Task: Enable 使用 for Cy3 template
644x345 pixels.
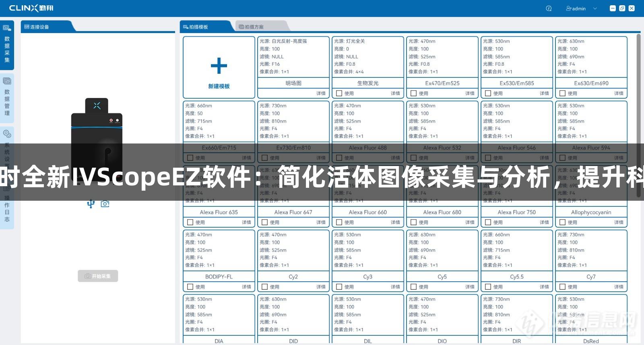Action: [339, 287]
